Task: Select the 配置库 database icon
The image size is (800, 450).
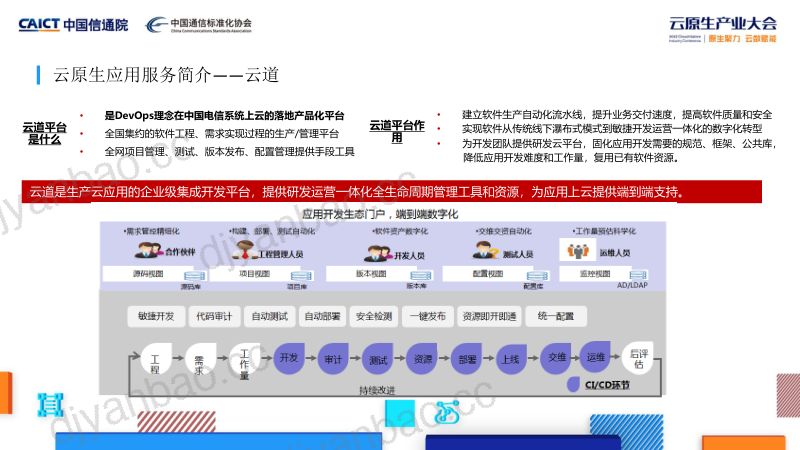Action: point(537,276)
